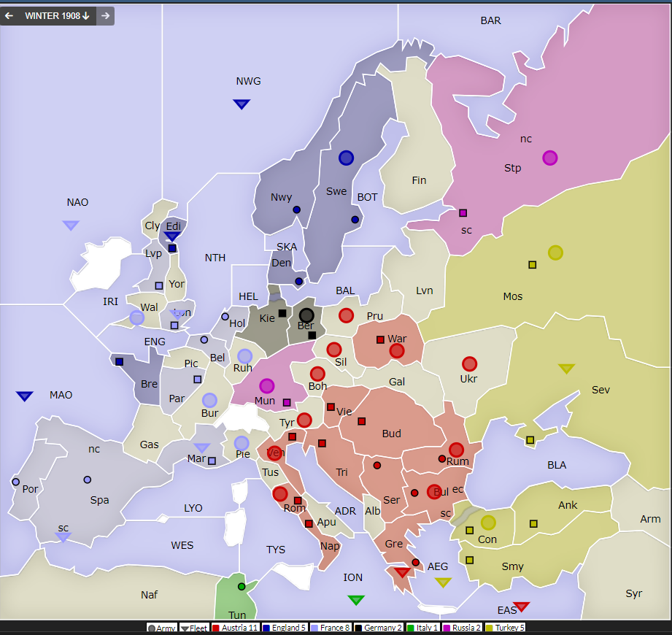Select the German army in Berlin
Viewport: 672px width, 635px height.
306,315
